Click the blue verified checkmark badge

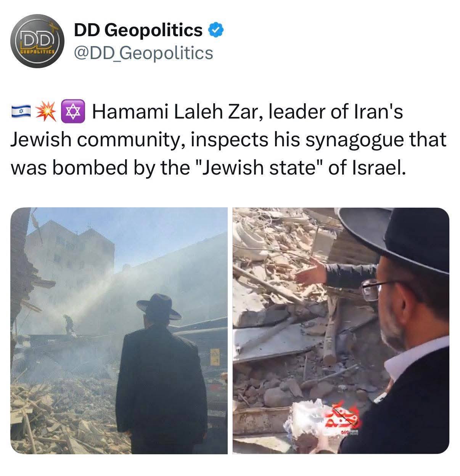coord(216,30)
